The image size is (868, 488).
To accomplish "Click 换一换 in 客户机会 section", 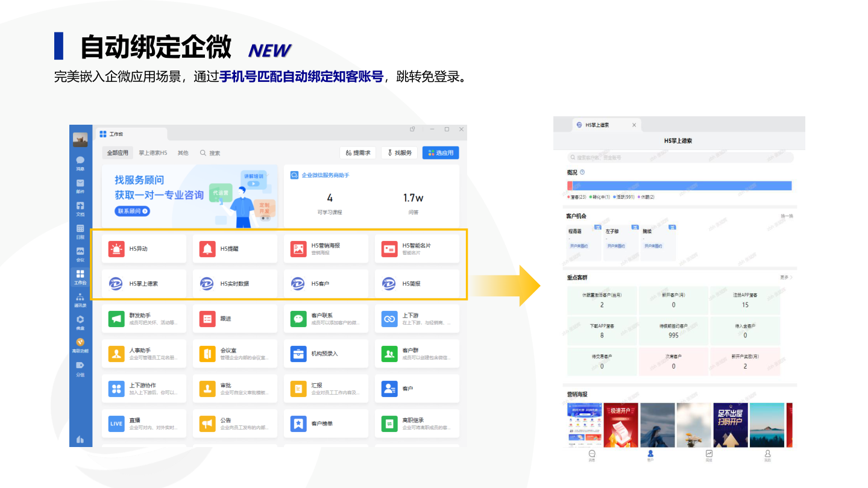I will [787, 216].
